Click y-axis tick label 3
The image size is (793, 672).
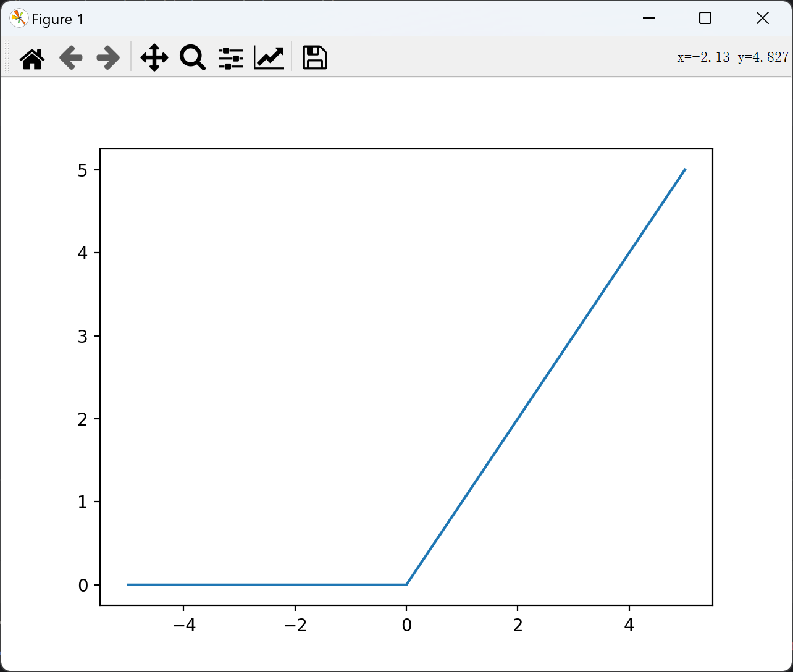coord(83,337)
